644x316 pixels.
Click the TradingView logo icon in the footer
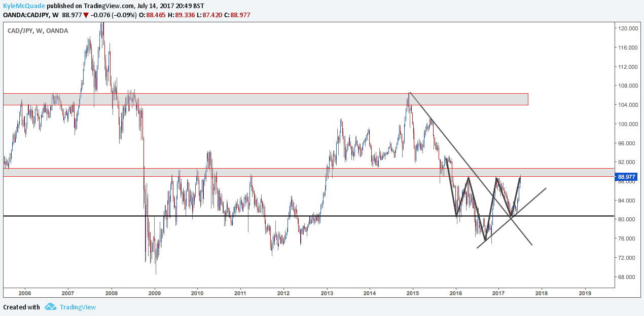click(50, 307)
